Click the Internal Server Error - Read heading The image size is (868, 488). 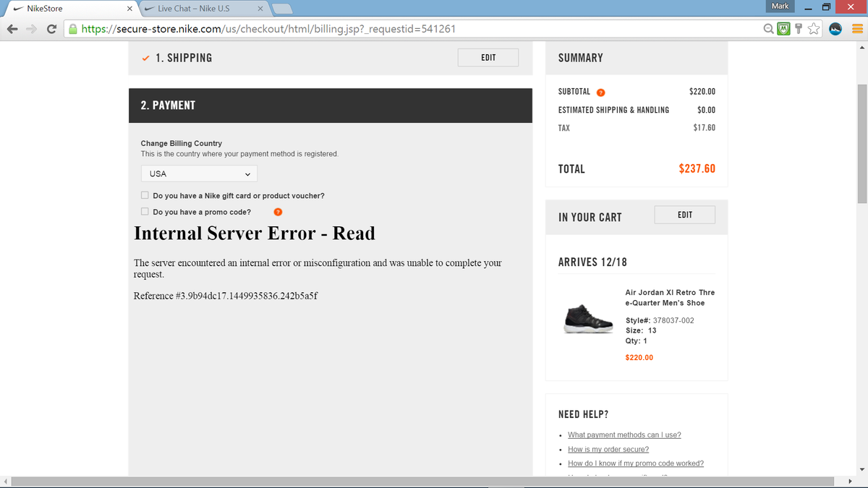[255, 233]
